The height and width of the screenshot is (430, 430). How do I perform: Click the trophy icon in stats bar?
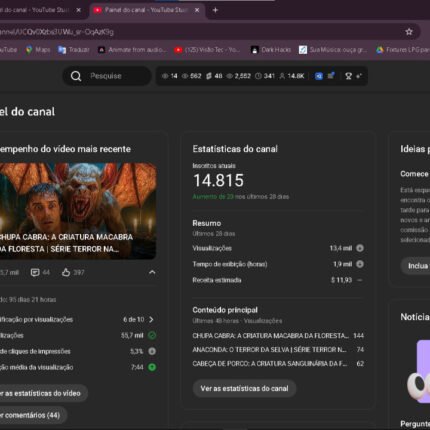[349, 76]
